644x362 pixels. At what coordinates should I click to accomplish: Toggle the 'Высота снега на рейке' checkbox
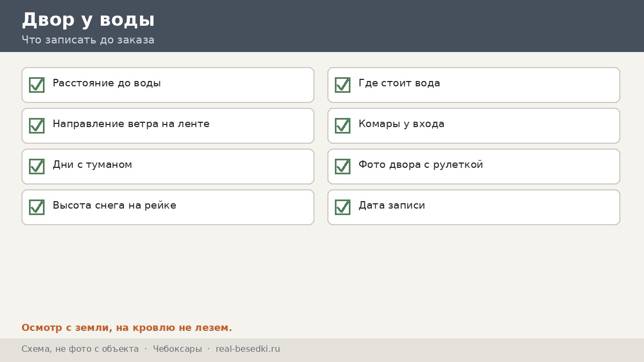pos(36,207)
